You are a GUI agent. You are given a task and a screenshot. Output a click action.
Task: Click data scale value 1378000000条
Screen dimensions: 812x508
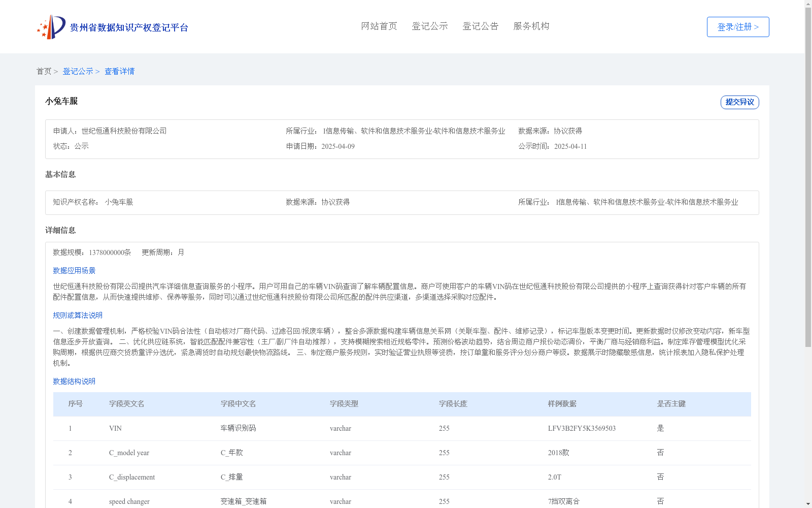110,252
